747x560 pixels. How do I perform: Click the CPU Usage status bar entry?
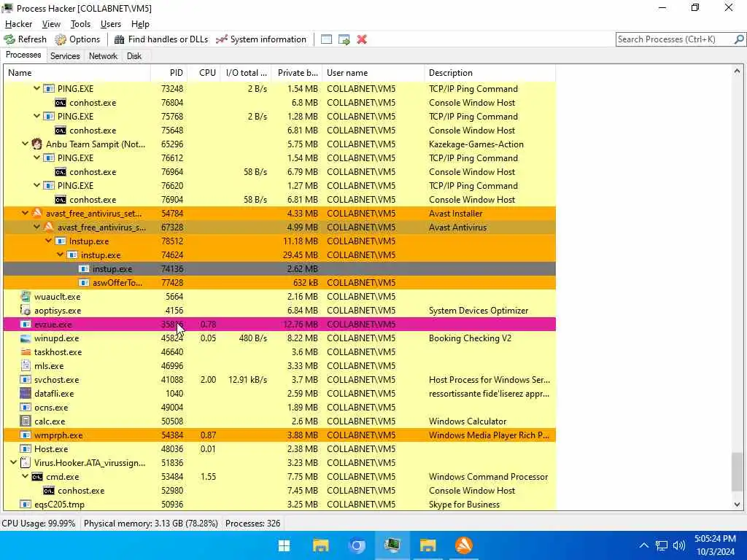pos(39,524)
